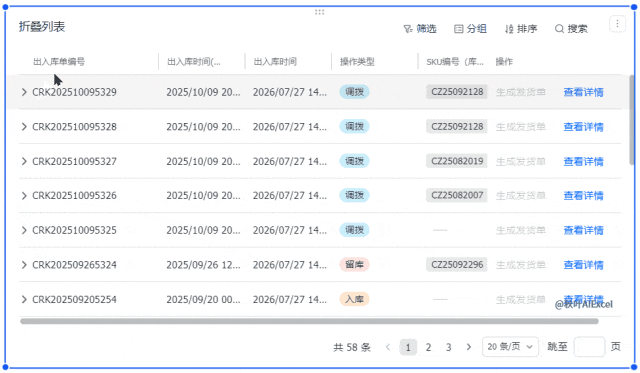The height and width of the screenshot is (373, 640).
Task: Open 查看详情 for CRK202510095329
Action: pyautogui.click(x=583, y=92)
